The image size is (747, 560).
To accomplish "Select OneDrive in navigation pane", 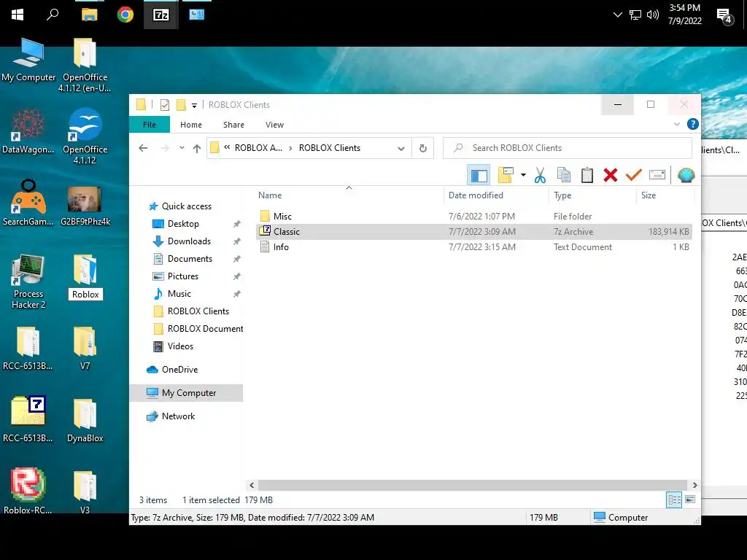I will pos(179,370).
